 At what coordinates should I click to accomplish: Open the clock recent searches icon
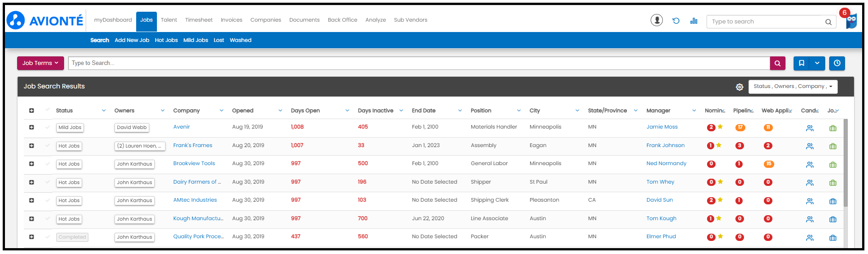[x=837, y=63]
